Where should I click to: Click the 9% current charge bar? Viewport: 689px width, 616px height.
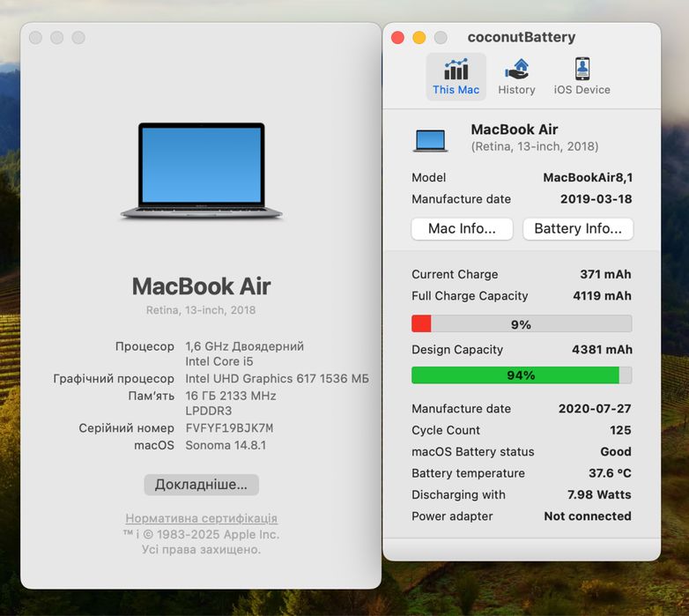[522, 323]
